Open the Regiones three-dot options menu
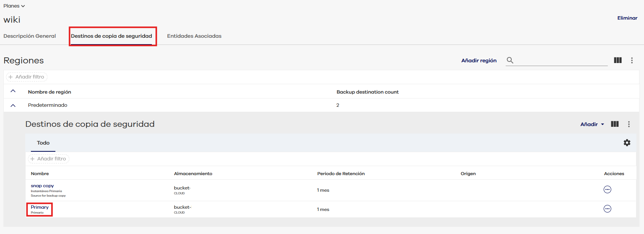The image size is (644, 234). [x=632, y=60]
